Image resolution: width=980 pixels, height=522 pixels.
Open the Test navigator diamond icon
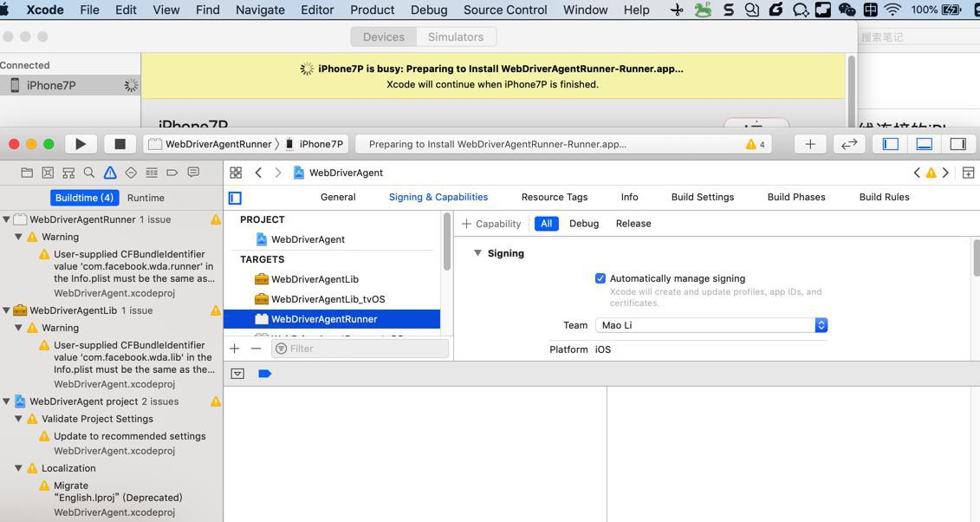coord(131,173)
